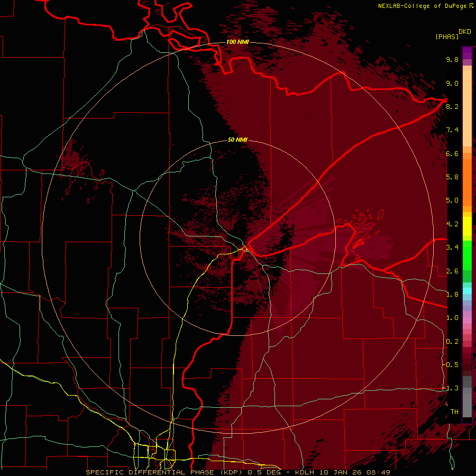Pick the purple band atop the color scale
This screenshot has height=476, width=476.
point(467,53)
